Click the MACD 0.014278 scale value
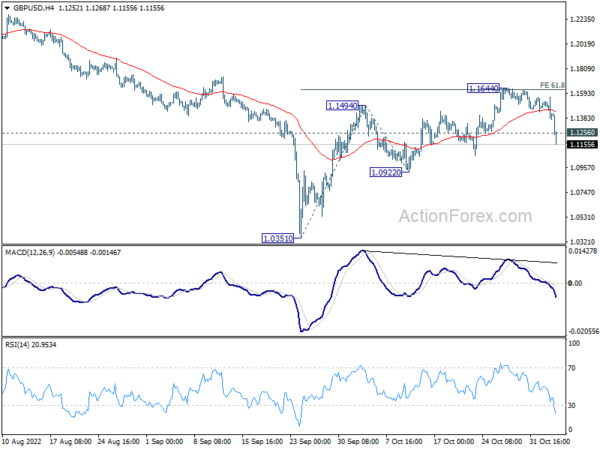The height and width of the screenshot is (450, 600). point(582,251)
